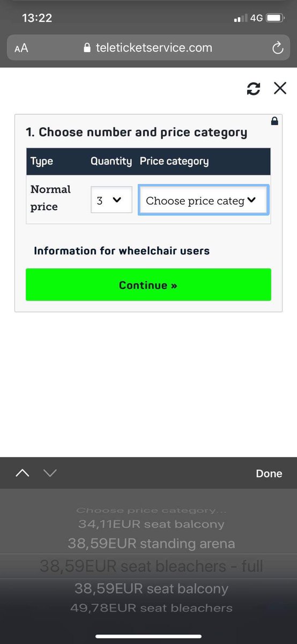Reload the page in Safari
Viewport: 297px width, 644px height.
[x=277, y=48]
